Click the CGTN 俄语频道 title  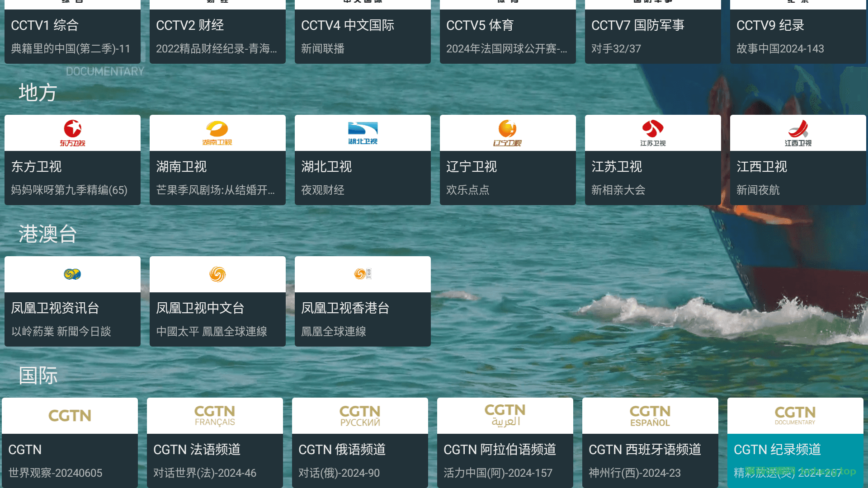tap(342, 450)
